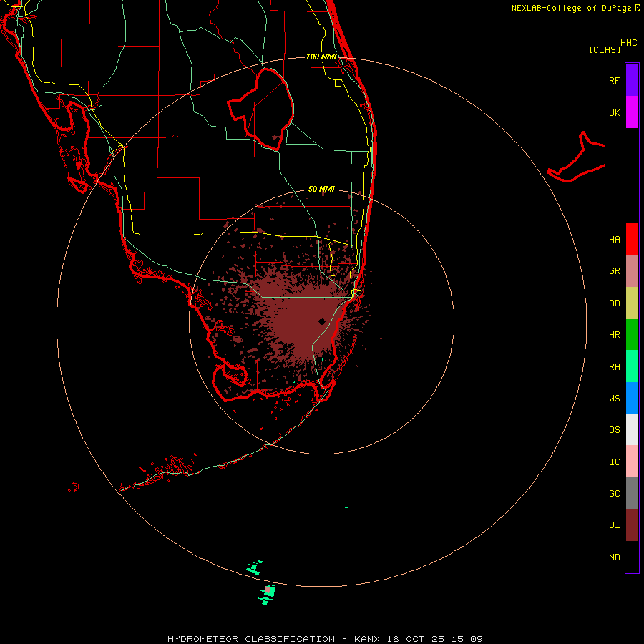Click the HA legend label

[614, 239]
